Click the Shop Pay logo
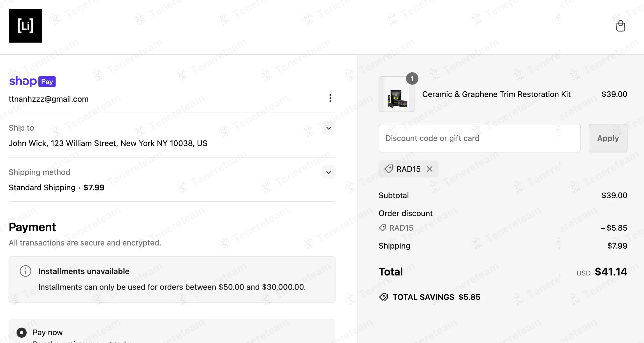 (x=33, y=82)
